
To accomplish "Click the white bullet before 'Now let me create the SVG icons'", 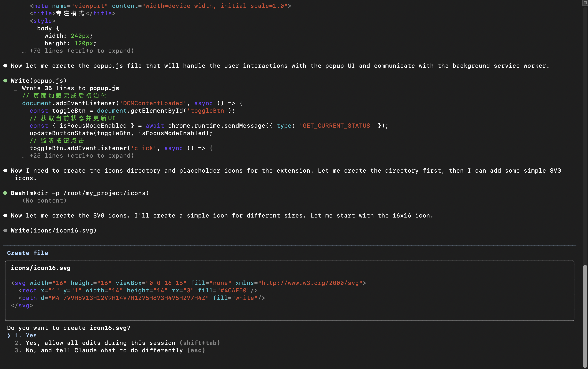I will tap(5, 215).
